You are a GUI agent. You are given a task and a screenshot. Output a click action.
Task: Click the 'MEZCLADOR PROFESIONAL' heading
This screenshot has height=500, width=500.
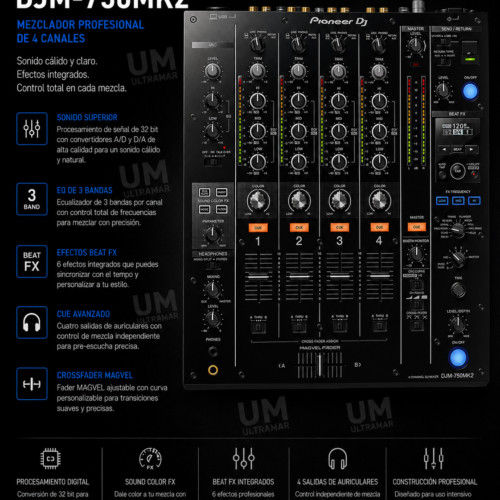[x=80, y=25]
